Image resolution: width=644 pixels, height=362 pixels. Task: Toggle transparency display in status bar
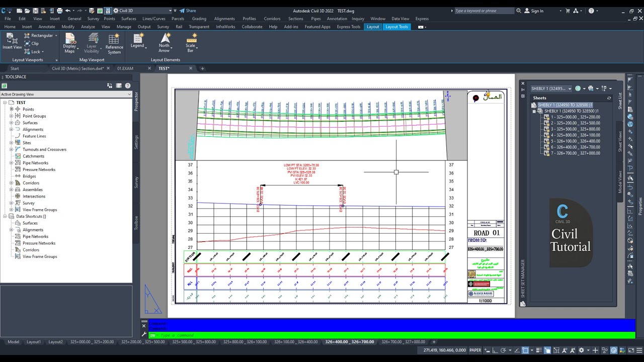click(x=547, y=350)
